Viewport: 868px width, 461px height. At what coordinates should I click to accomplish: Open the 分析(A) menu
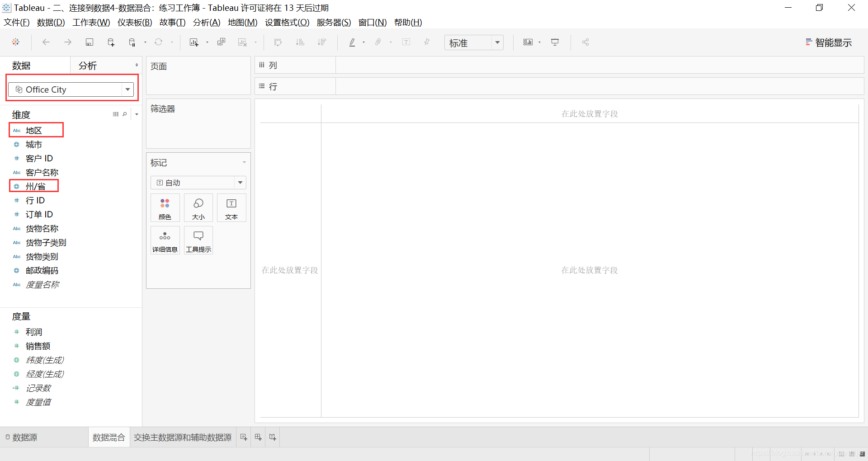[x=207, y=23]
